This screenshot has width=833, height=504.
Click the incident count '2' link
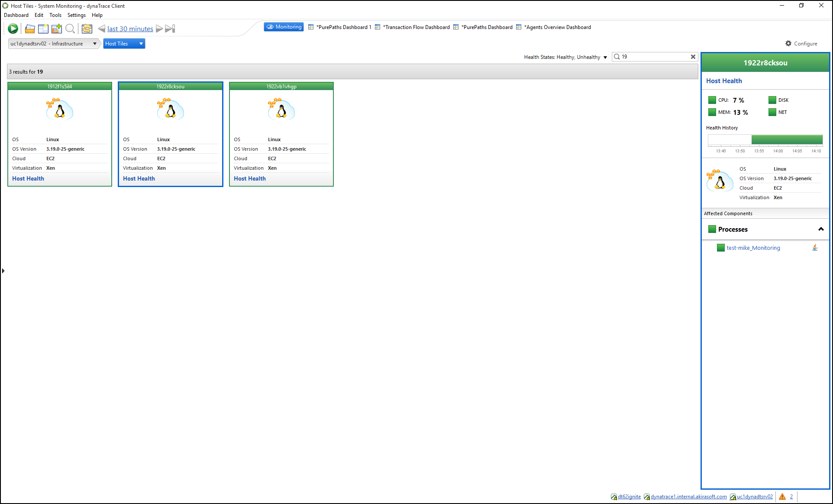click(791, 497)
